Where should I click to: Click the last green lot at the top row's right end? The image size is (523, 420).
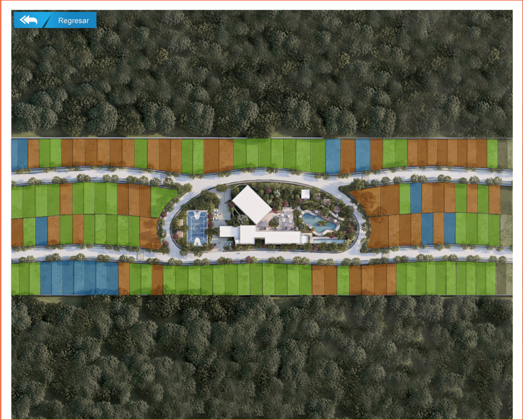point(492,153)
